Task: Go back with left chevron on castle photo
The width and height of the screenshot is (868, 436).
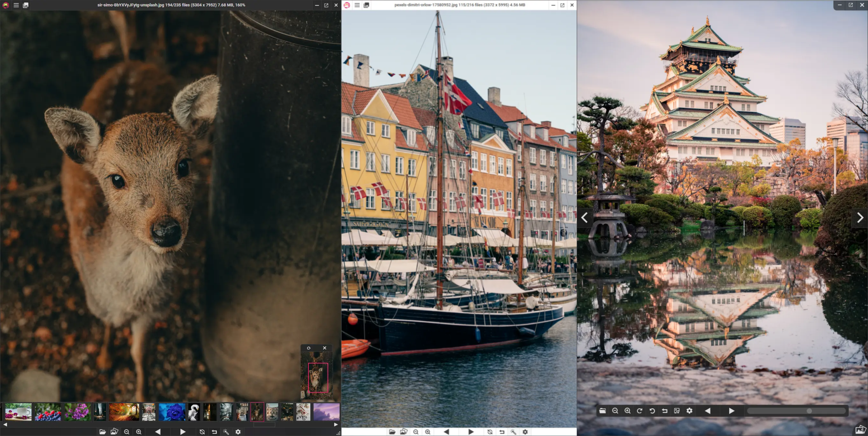Action: (x=585, y=218)
